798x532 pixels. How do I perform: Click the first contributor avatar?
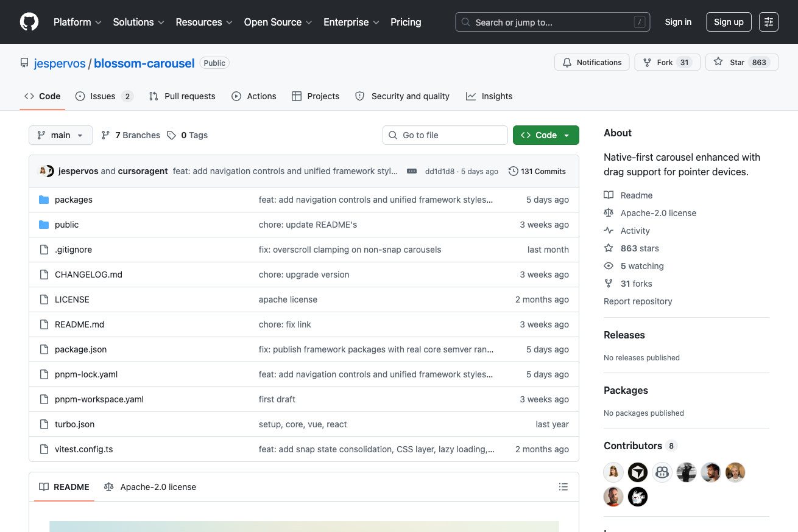613,472
